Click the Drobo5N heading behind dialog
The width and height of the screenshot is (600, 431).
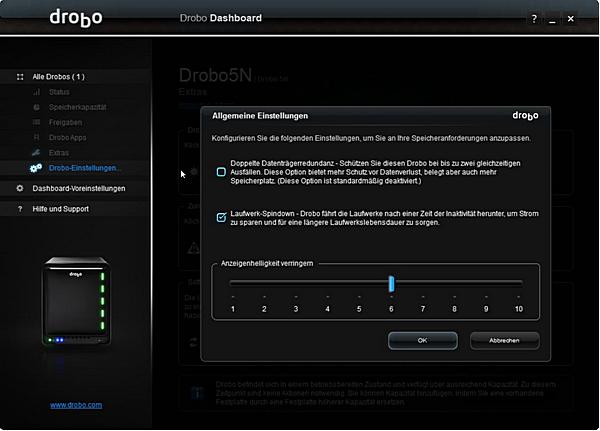[215, 75]
